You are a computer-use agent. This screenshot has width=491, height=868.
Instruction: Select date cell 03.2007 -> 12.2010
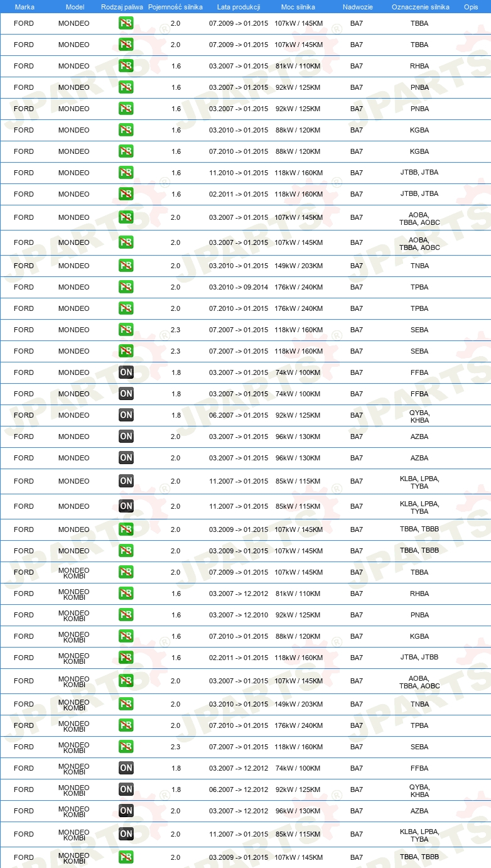[239, 615]
